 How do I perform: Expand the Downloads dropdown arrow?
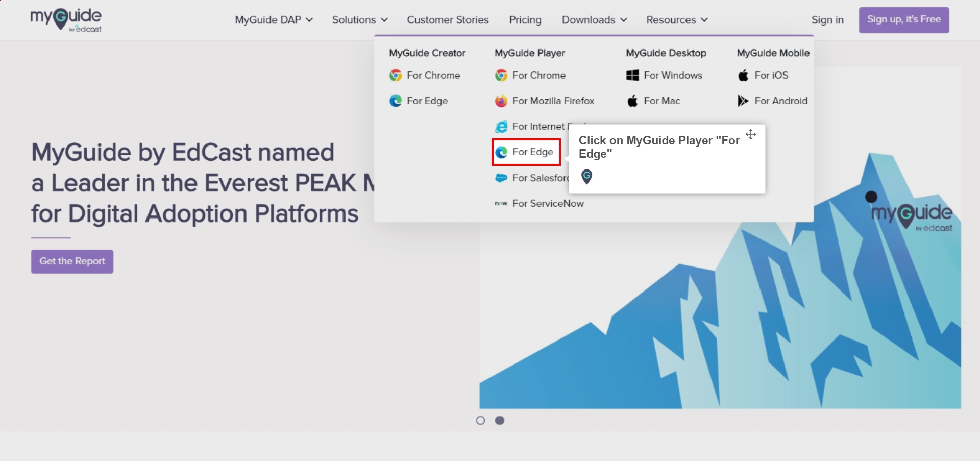pyautogui.click(x=624, y=20)
